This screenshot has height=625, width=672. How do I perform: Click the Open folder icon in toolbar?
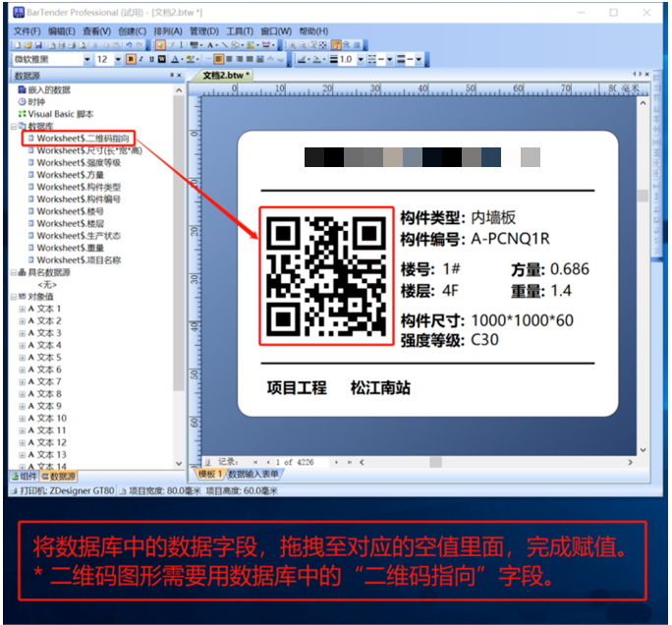tap(28, 45)
